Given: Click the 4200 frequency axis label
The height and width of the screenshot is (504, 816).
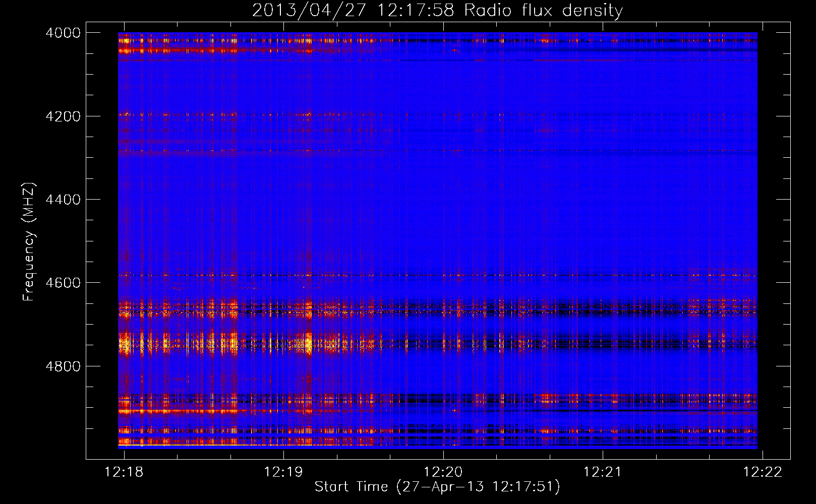Looking at the screenshot, I should (x=63, y=116).
